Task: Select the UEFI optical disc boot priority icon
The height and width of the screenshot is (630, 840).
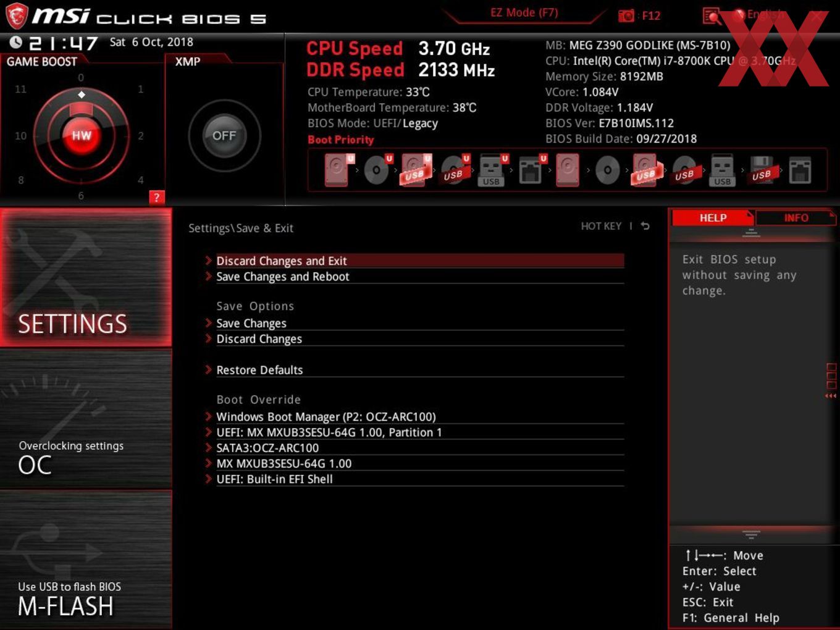Action: tap(377, 169)
